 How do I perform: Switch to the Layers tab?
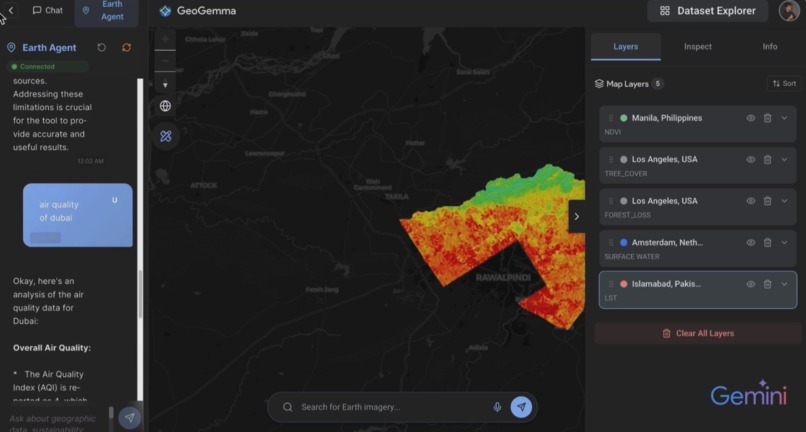[x=626, y=47]
